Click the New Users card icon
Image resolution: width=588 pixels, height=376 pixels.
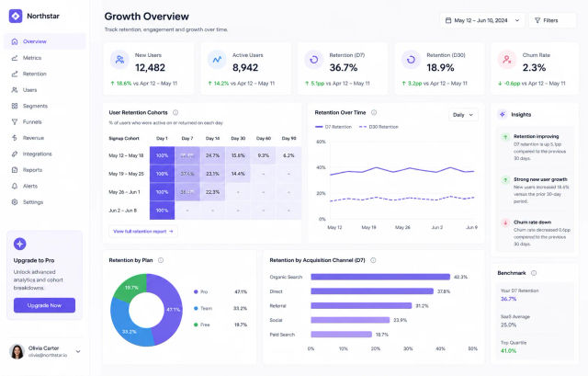point(119,60)
